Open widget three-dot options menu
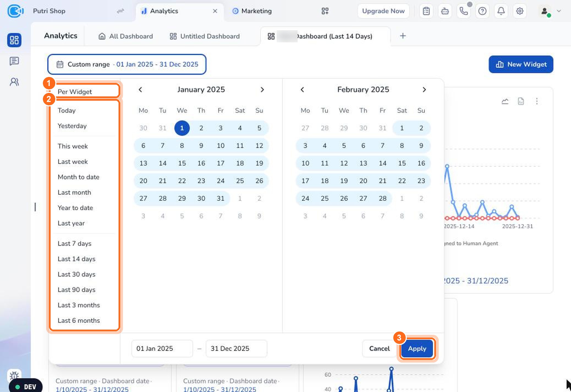This screenshot has height=392, width=571. tap(537, 101)
